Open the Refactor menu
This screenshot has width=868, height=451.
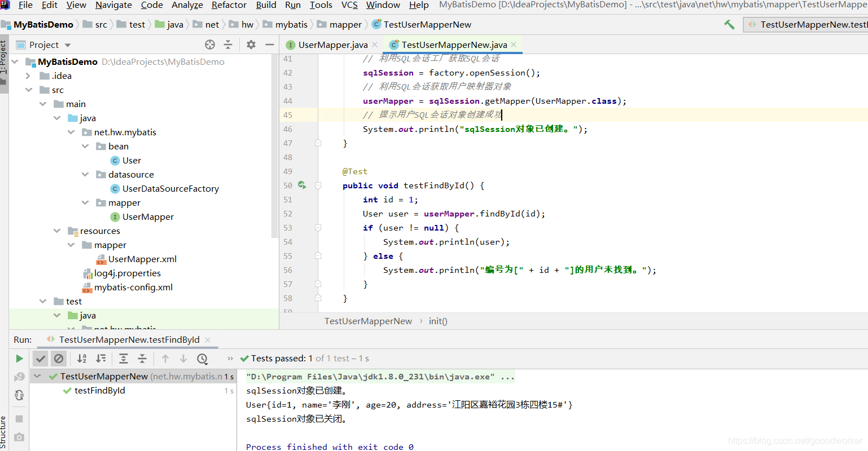(x=229, y=5)
